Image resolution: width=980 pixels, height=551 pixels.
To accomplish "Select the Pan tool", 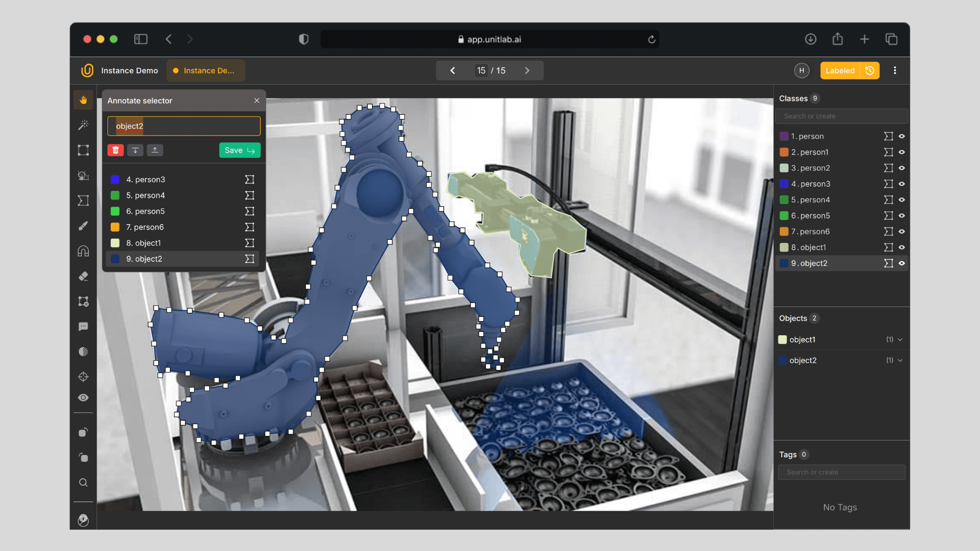I will (x=83, y=100).
